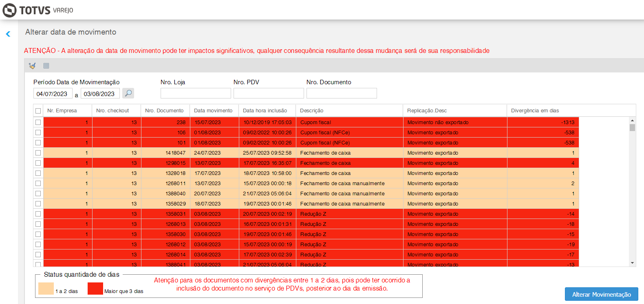Check the row for document 1328018
The height and width of the screenshot is (304, 644).
(38, 173)
